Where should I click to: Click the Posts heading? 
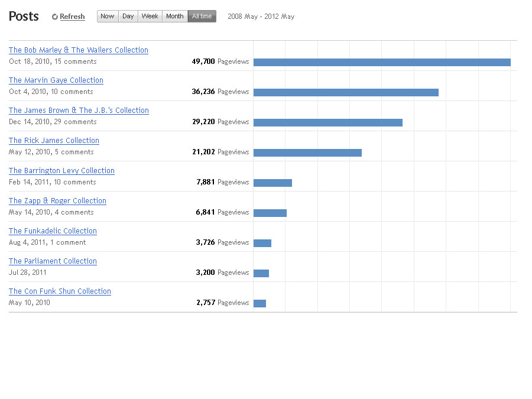[24, 17]
